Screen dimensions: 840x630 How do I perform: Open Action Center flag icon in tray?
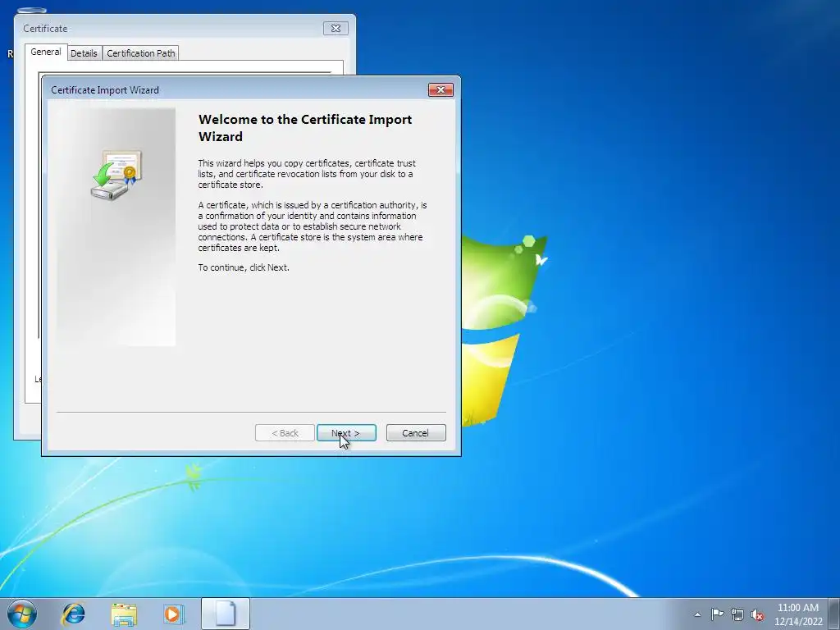pos(717,614)
